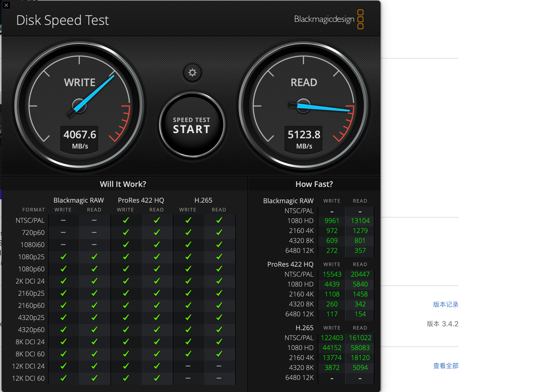Click H.265 write dash for 12K DCI 24
Viewport: 555px width, 392px height.
[x=188, y=366]
